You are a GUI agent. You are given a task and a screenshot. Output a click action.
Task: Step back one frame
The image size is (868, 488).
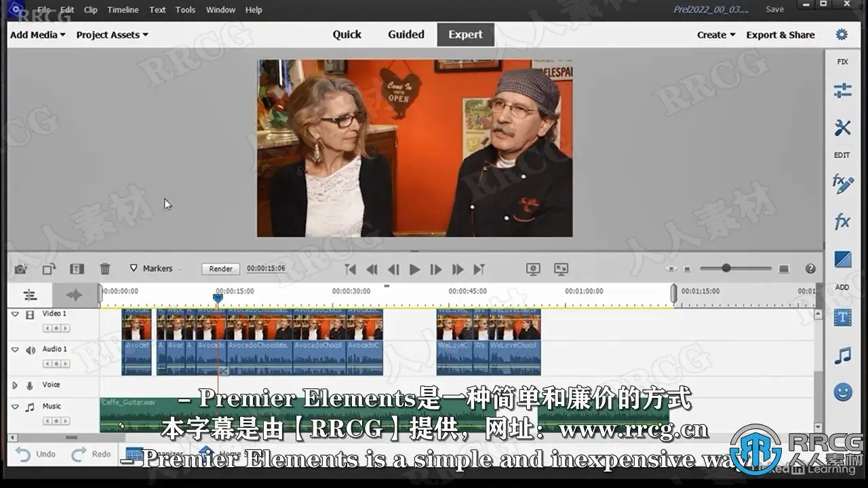pyautogui.click(x=393, y=269)
